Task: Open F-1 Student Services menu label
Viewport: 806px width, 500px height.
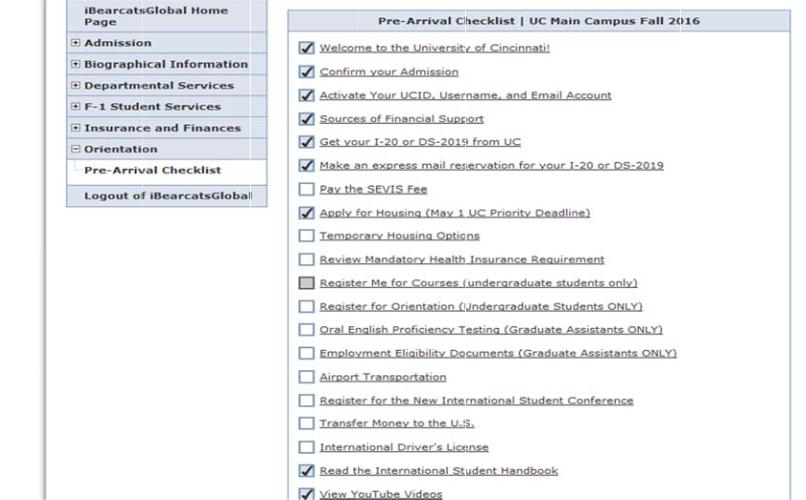Action: pos(153,107)
